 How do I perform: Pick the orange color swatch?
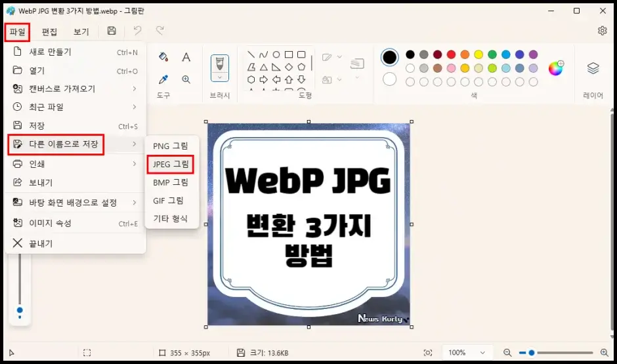pyautogui.click(x=465, y=54)
